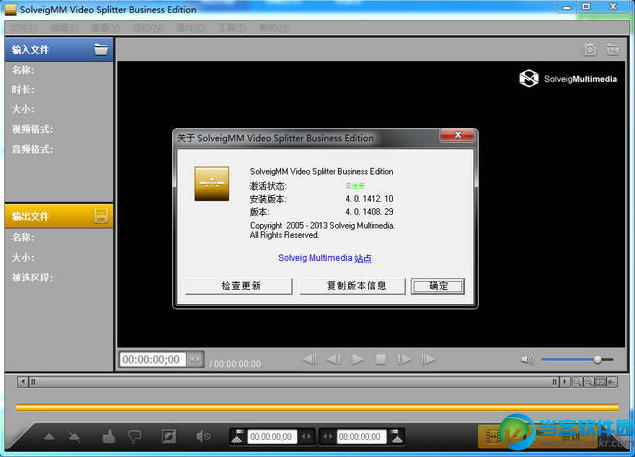Click the left marker icon beside start time

pyautogui.click(x=237, y=436)
